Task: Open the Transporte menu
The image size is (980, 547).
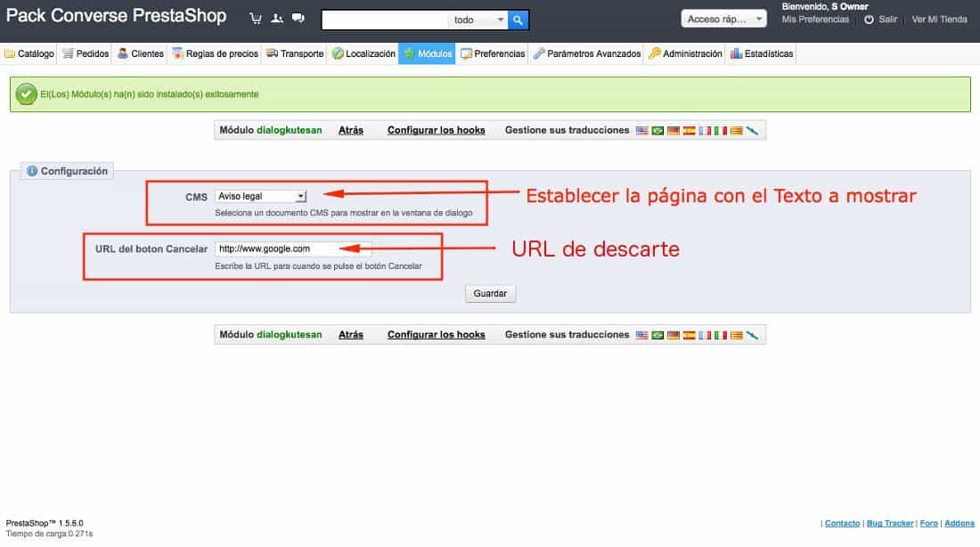Action: tap(295, 53)
